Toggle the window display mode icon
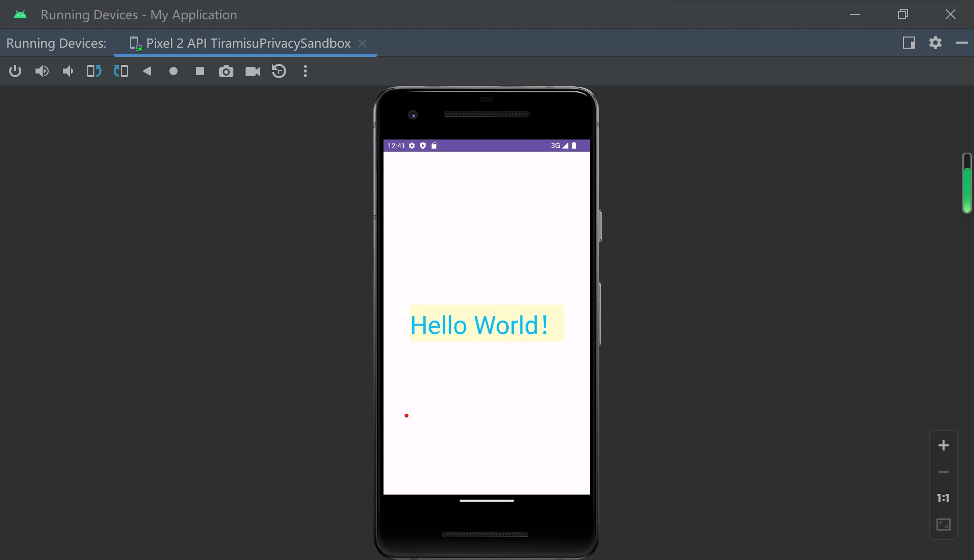 pos(909,43)
